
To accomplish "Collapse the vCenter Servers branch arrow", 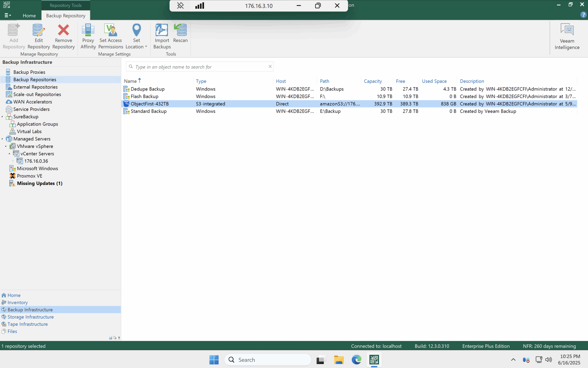I will click(9, 154).
